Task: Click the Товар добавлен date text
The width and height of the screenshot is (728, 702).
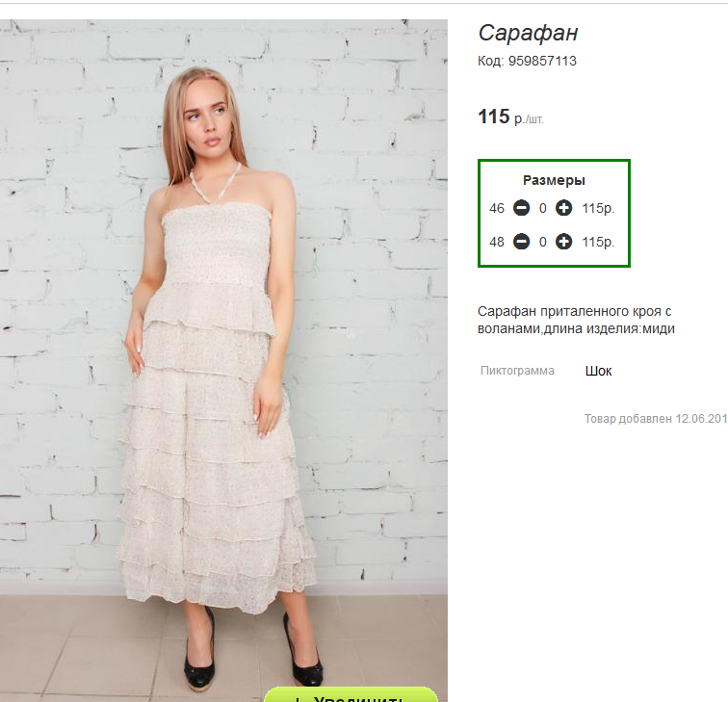Action: click(656, 419)
